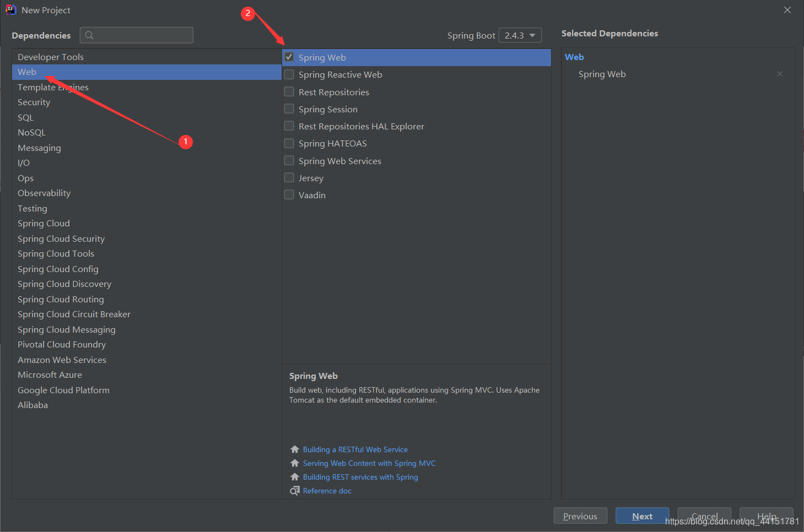Open the Template Engines category
Image resolution: width=804 pixels, height=532 pixels.
pyautogui.click(x=147, y=87)
